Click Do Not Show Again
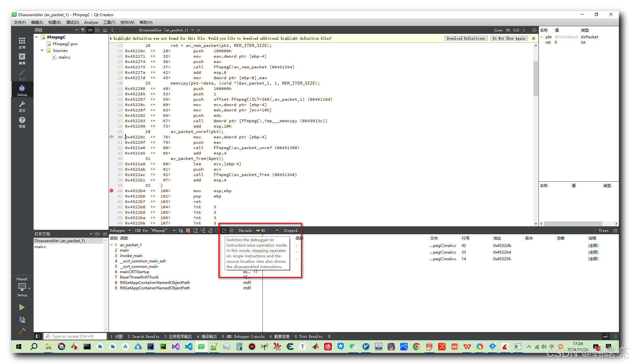Image resolution: width=630 pixels, height=364 pixels. tap(509, 38)
